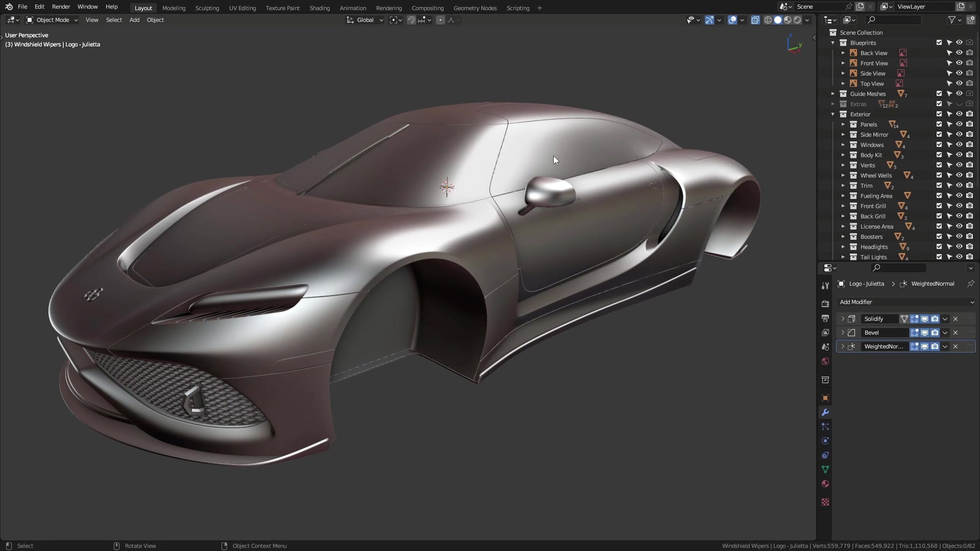This screenshot has width=980, height=551.
Task: Disable Trim collection in renders
Action: click(969, 186)
